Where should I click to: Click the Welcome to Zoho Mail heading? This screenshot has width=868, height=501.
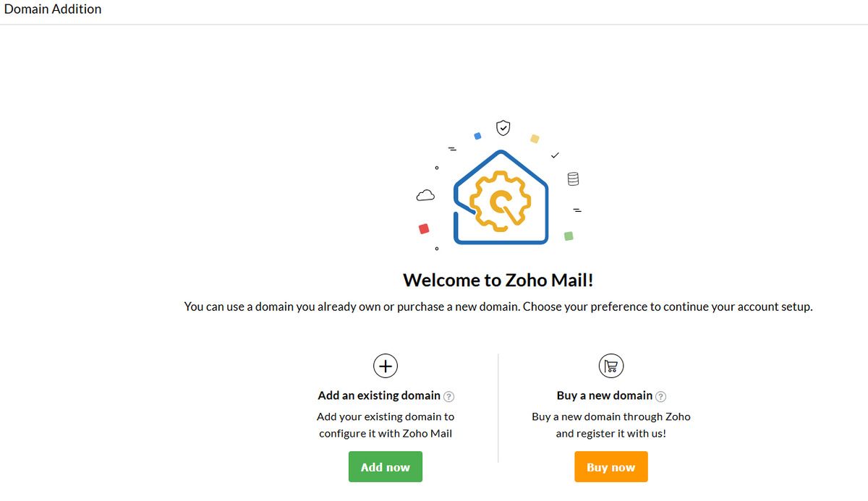pos(496,280)
